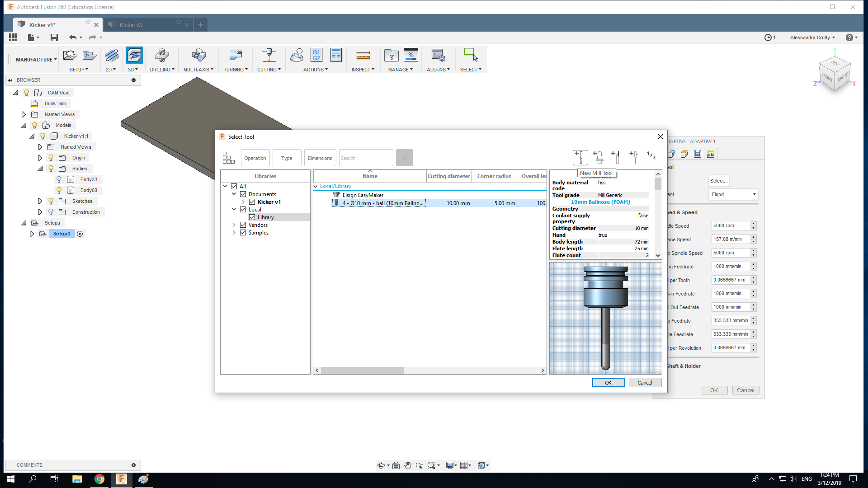Expand the Vendors library node
This screenshot has height=488, width=868.
pyautogui.click(x=234, y=225)
